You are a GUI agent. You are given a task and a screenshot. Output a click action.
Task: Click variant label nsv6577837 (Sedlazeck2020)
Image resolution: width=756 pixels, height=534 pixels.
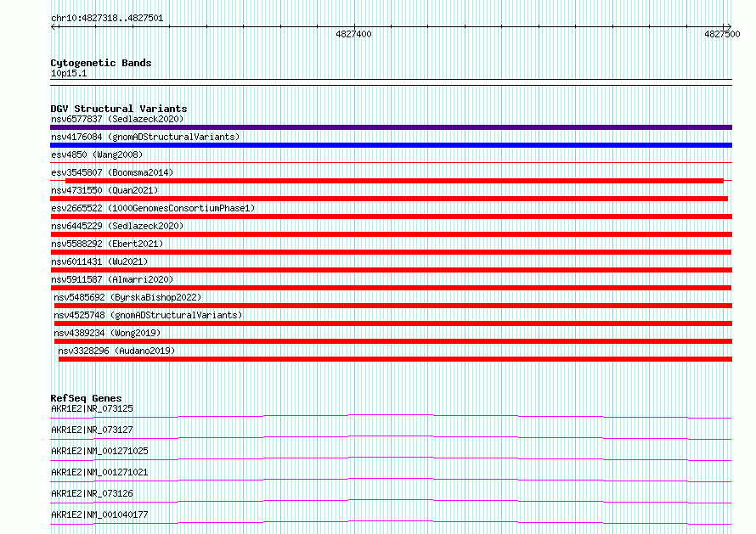click(117, 119)
